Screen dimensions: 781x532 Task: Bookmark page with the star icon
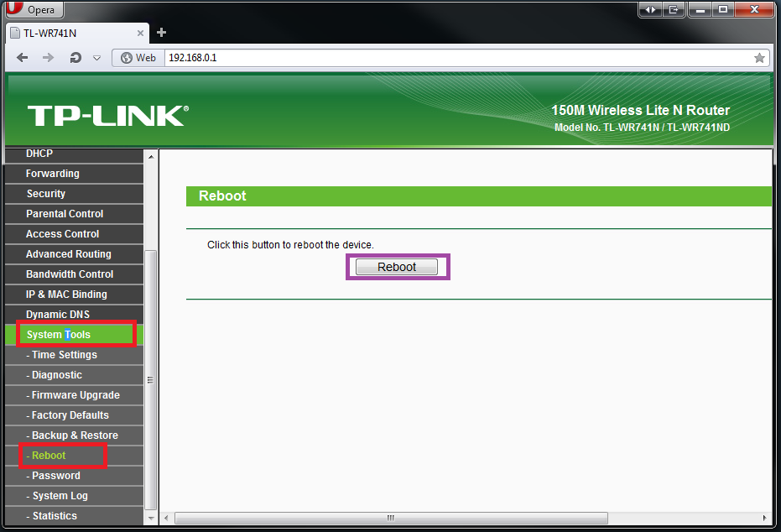[x=759, y=58]
